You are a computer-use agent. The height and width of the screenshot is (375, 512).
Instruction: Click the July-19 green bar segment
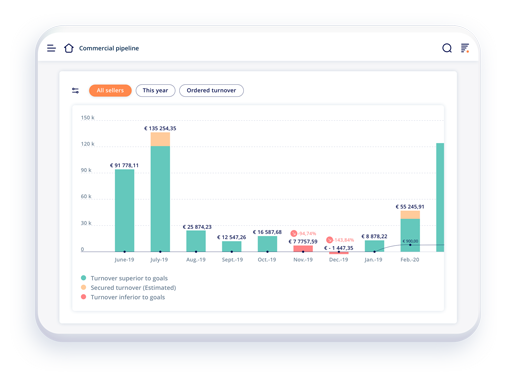coord(160,199)
